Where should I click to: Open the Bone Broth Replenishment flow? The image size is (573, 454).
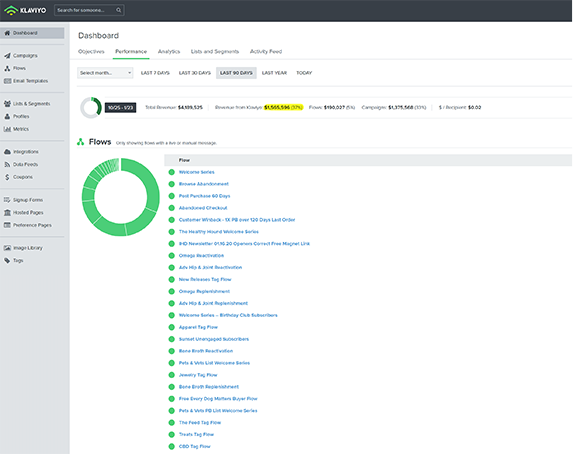pyautogui.click(x=209, y=387)
